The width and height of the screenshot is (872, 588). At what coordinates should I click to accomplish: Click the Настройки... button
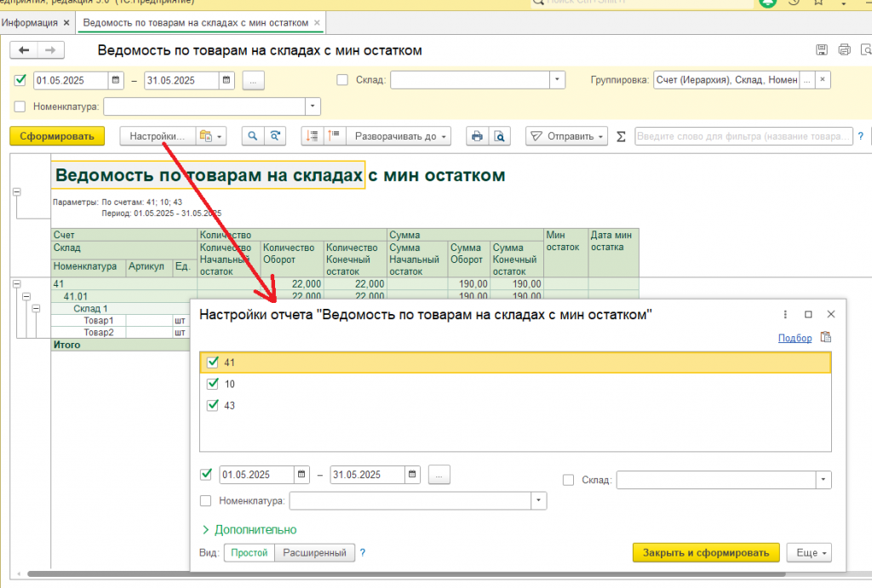pos(158,136)
